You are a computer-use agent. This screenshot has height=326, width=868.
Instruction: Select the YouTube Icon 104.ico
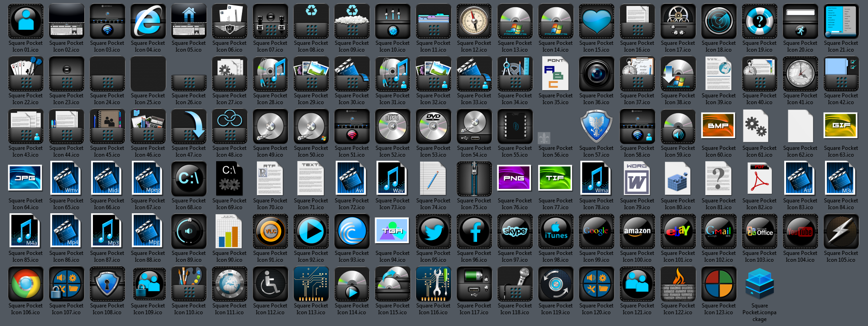800,231
